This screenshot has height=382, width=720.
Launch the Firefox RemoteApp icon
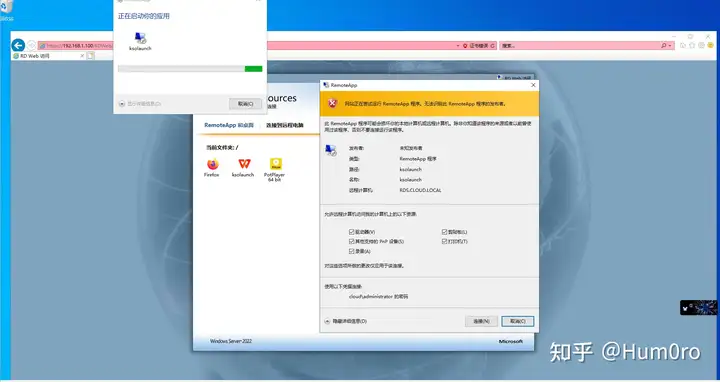[212, 164]
